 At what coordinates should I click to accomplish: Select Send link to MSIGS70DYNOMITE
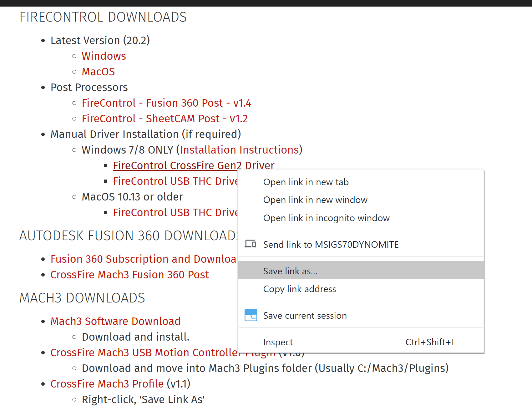(x=361, y=244)
